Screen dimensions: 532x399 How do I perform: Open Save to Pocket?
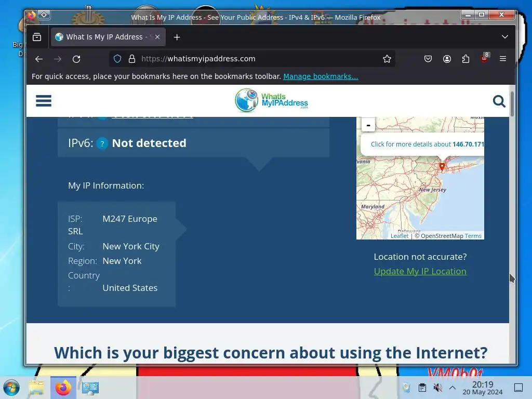pos(428,59)
